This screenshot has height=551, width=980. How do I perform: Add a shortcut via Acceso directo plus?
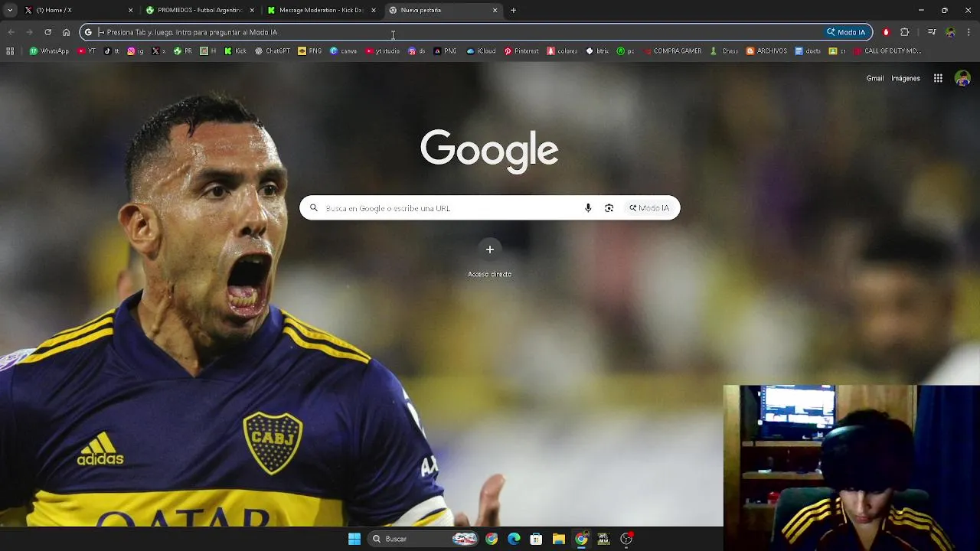coord(490,249)
